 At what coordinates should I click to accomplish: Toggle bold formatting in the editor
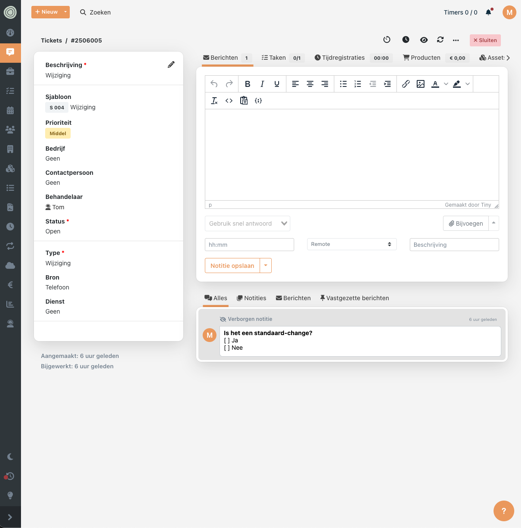pyautogui.click(x=247, y=84)
